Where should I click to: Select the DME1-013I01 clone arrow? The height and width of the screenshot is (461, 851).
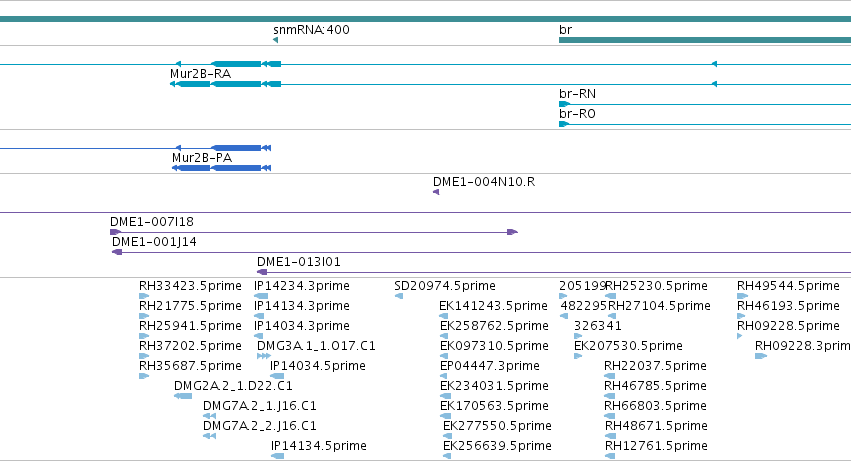pyautogui.click(x=262, y=272)
